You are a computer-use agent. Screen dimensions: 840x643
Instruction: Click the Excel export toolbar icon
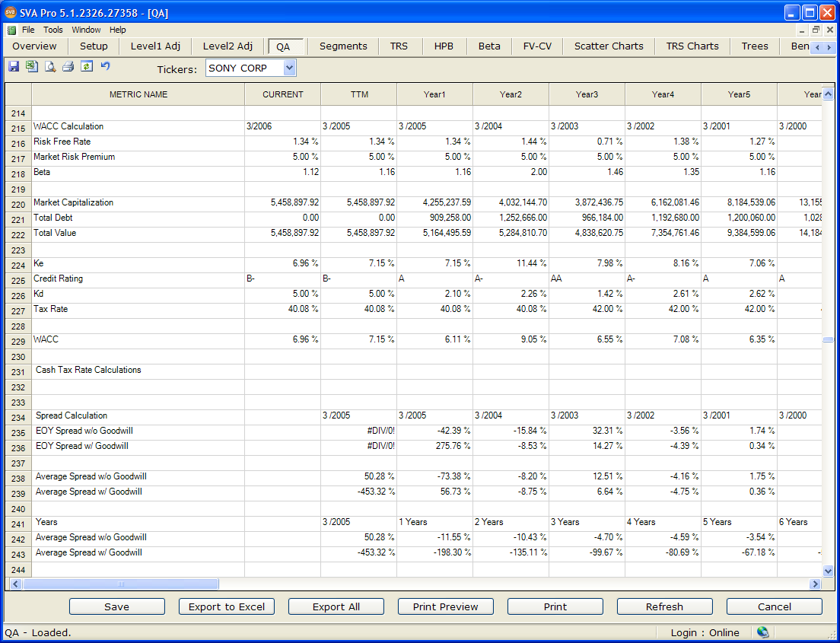click(x=32, y=67)
